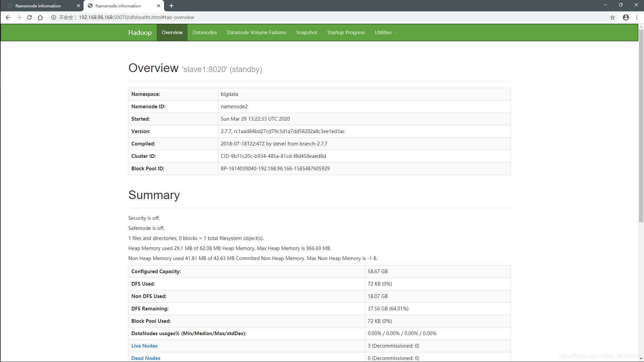Open the Datanodes nav tab
This screenshot has height=362, width=644.
tap(205, 33)
